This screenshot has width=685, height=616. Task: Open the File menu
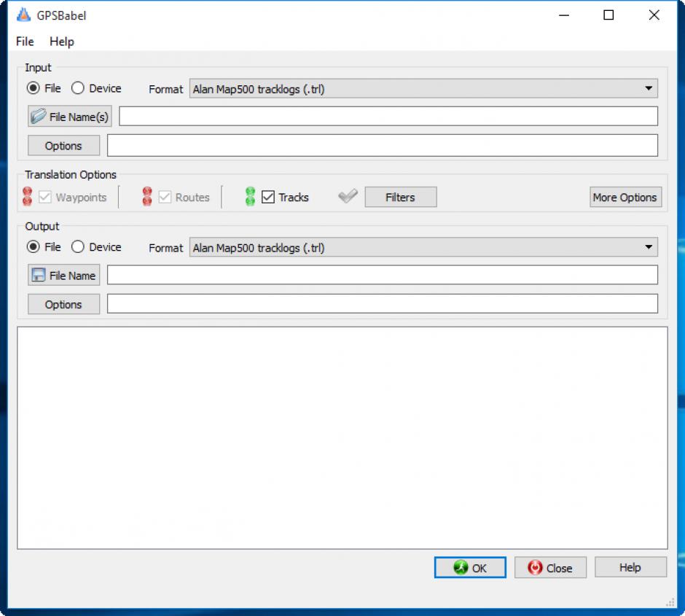coord(25,42)
